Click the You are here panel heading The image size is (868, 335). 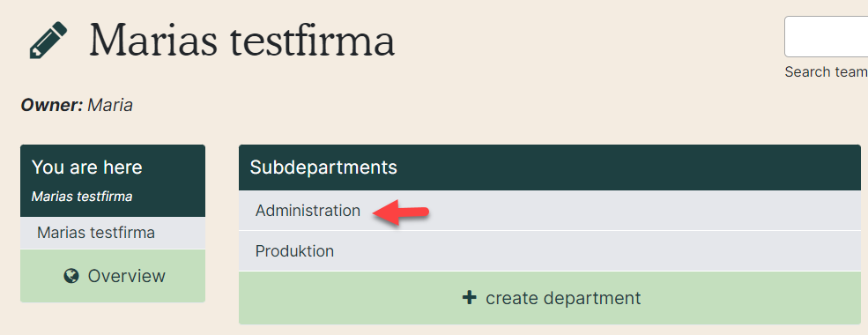(x=87, y=167)
